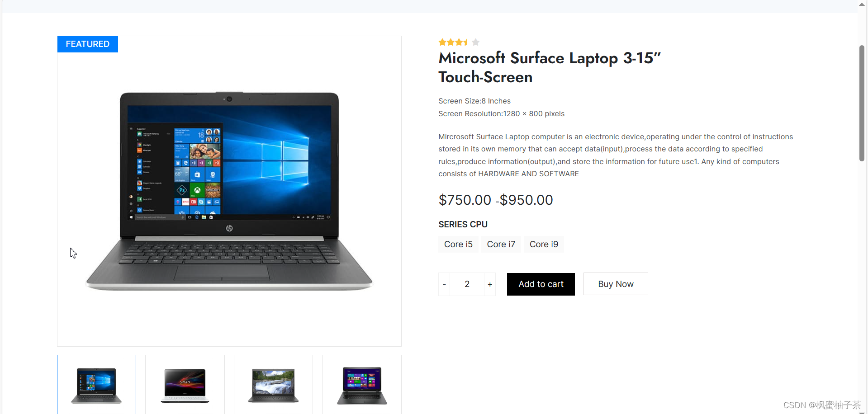Click the half-filled fourth rating star
Screen dimensions: 868x414
(x=466, y=42)
